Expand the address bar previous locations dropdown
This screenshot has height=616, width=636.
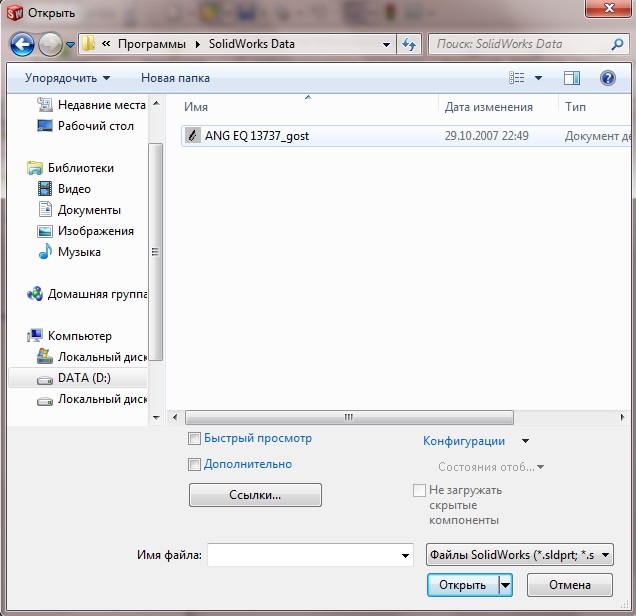pyautogui.click(x=387, y=45)
